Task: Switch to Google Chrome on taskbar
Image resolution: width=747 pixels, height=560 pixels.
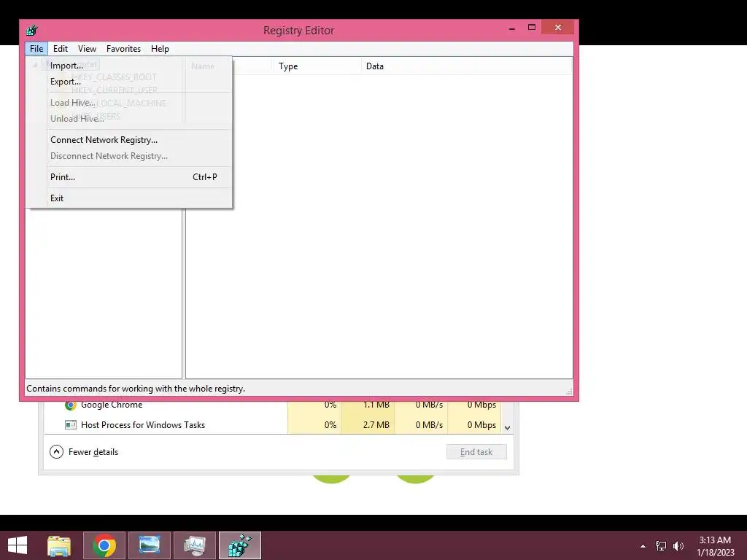Action: (x=104, y=545)
